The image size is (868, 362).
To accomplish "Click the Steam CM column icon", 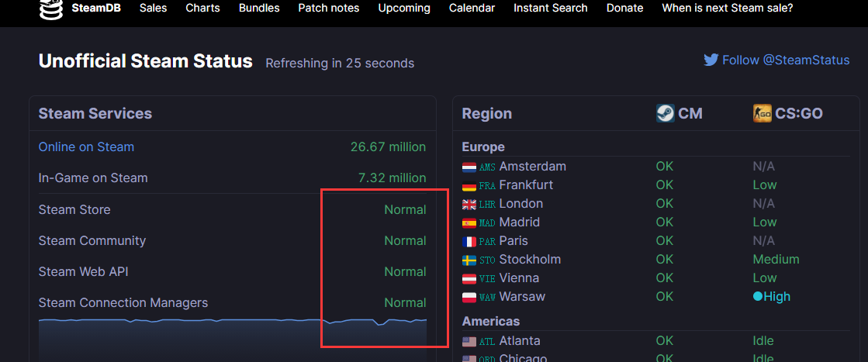I will coord(665,113).
